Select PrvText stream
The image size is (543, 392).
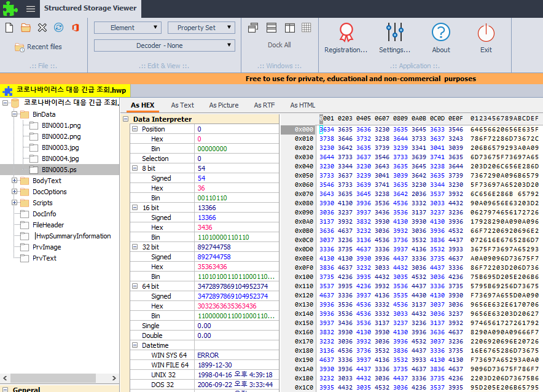pyautogui.click(x=44, y=258)
